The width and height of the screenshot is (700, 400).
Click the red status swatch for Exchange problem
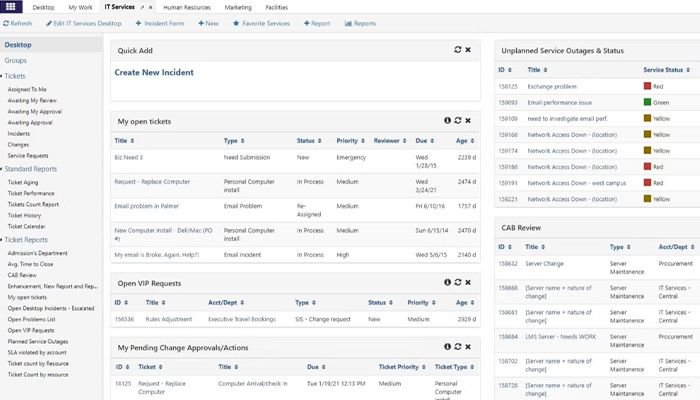[647, 86]
